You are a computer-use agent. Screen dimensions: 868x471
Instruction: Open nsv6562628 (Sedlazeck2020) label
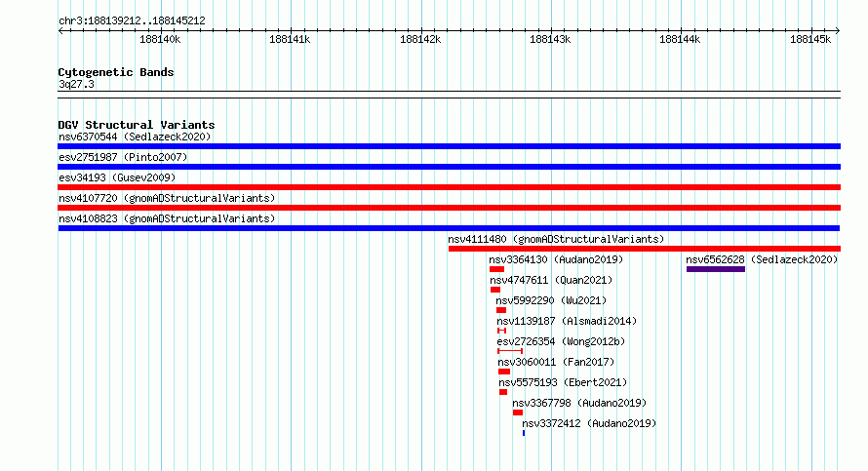tap(762, 259)
